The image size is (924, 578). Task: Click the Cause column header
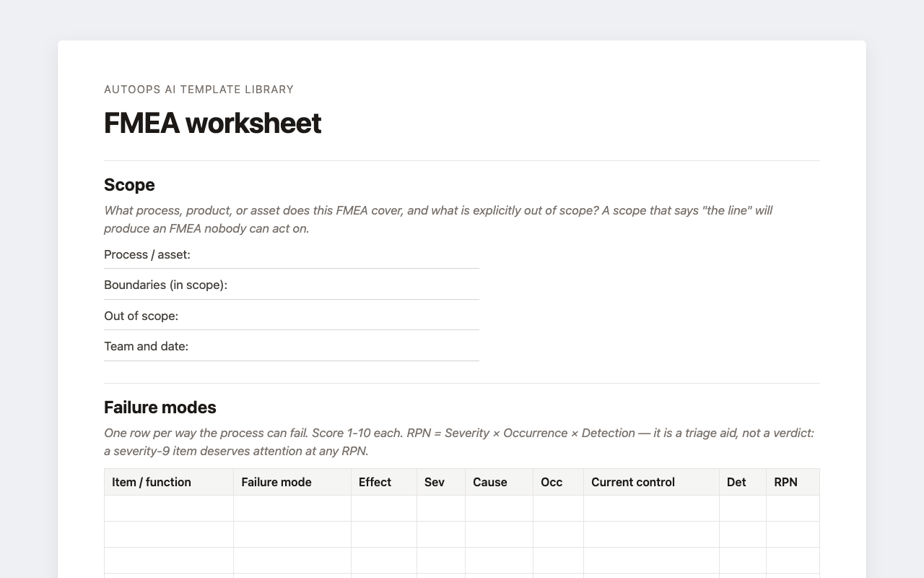click(x=500, y=482)
